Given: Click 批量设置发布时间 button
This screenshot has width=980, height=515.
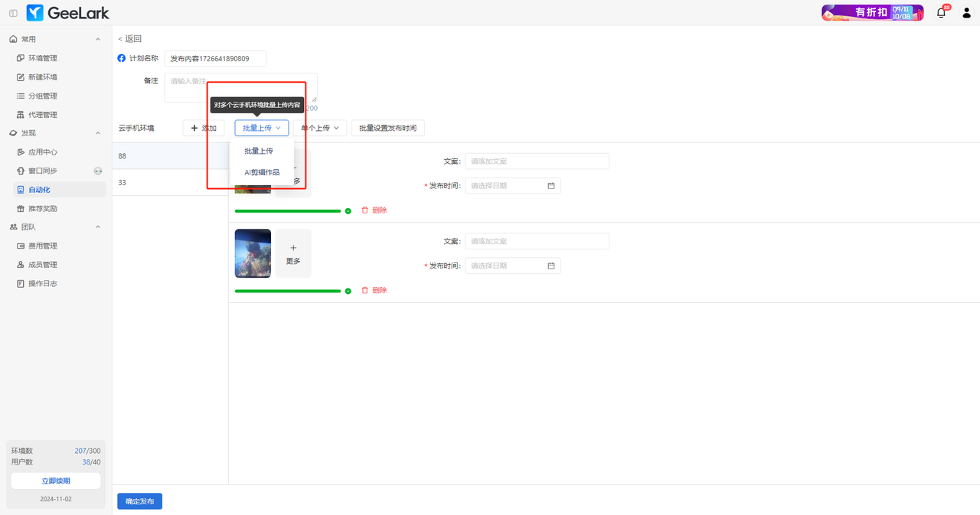Looking at the screenshot, I should pyautogui.click(x=387, y=128).
